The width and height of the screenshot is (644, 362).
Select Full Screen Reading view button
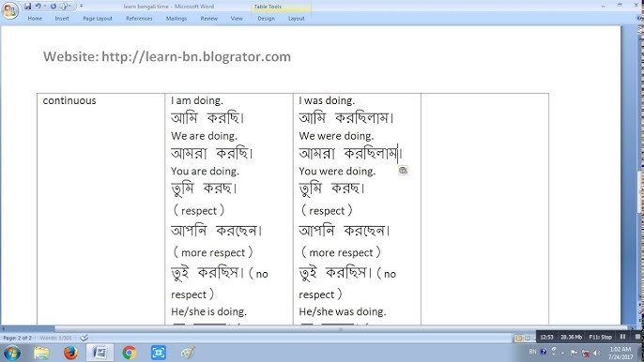528,338
